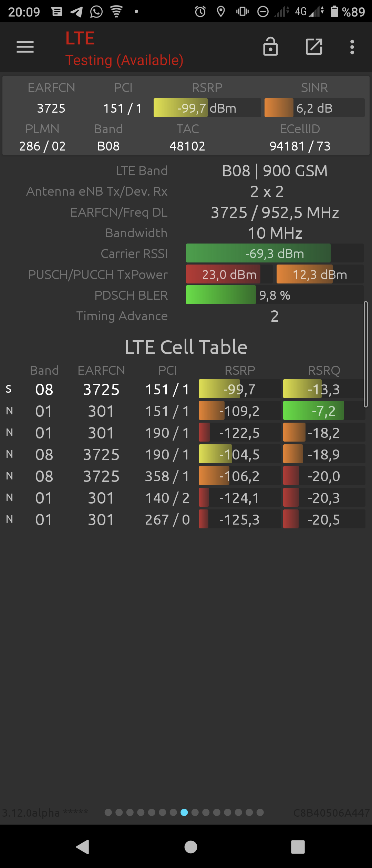
Task: Tap the B08 | 900 GSM band value
Action: (x=275, y=171)
